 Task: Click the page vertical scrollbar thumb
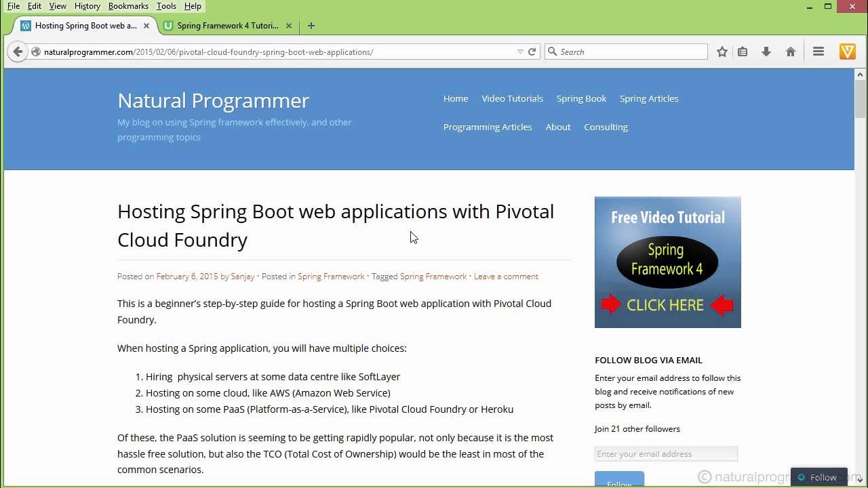[861, 100]
